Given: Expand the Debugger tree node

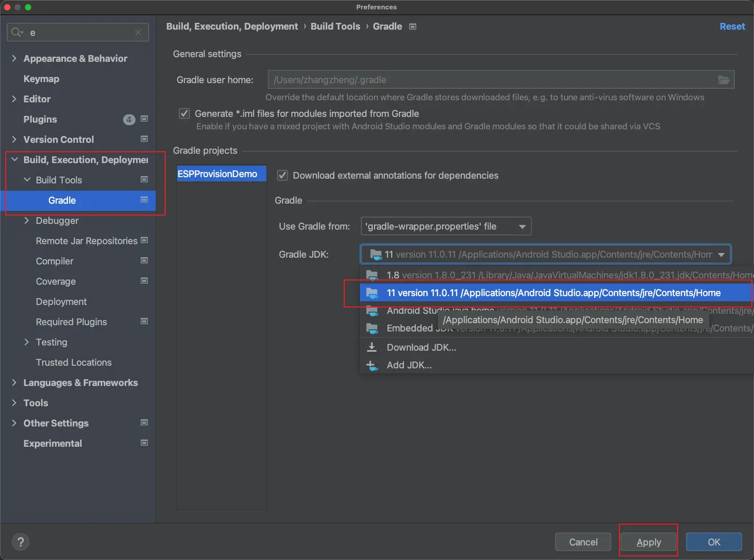Looking at the screenshot, I should tap(26, 221).
